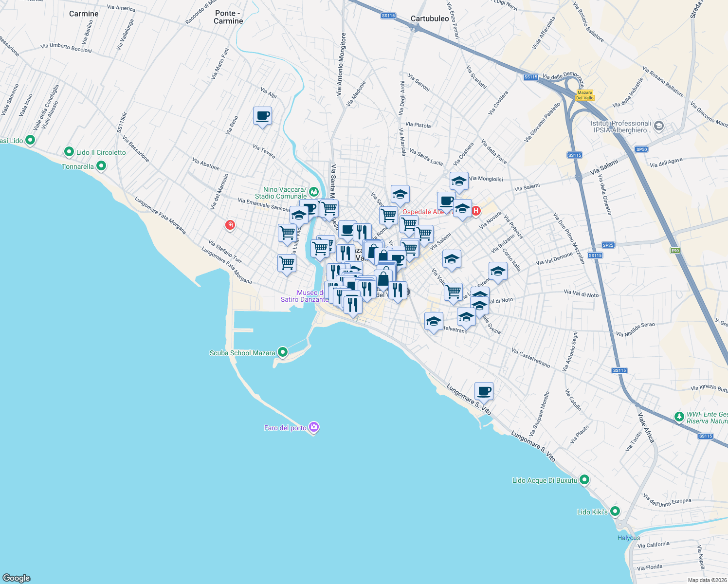Click the Via Antonio Mongitore street label
The image size is (728, 584).
coord(340,64)
